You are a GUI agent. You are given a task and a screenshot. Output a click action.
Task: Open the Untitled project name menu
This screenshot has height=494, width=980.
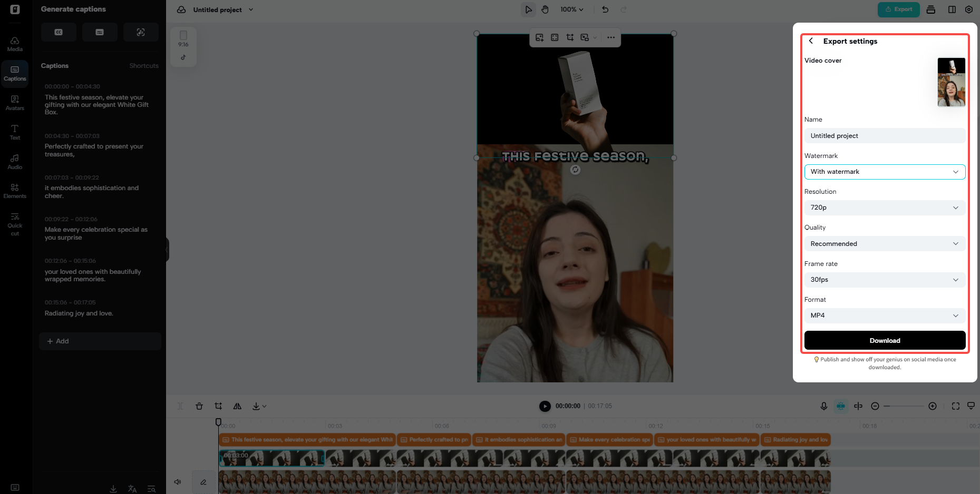224,9
